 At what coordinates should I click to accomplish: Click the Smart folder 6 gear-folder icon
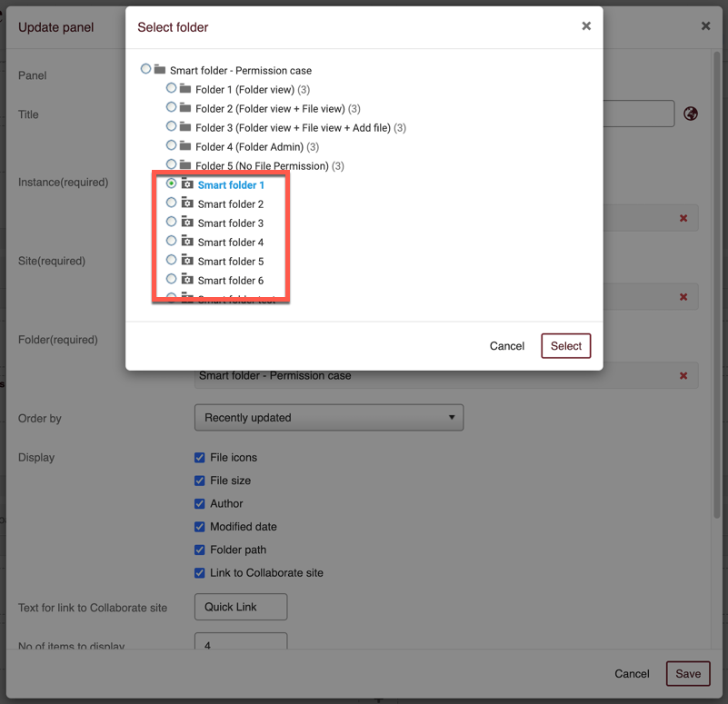[x=187, y=279]
